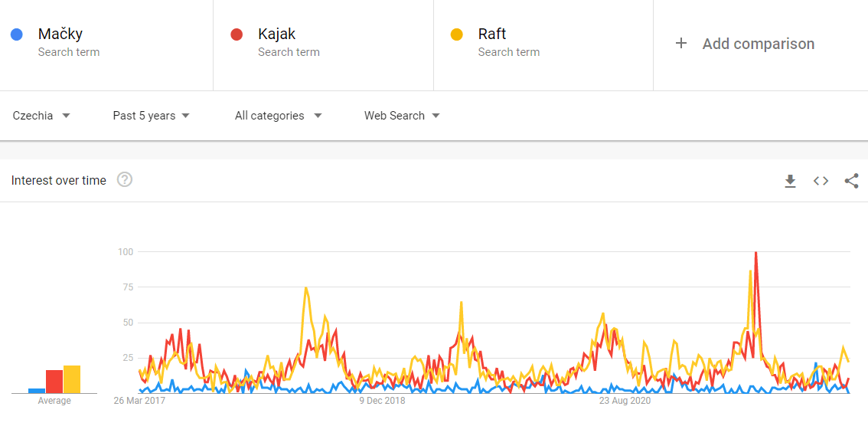
Task: Click the plus icon to add comparison
Action: pyautogui.click(x=680, y=44)
